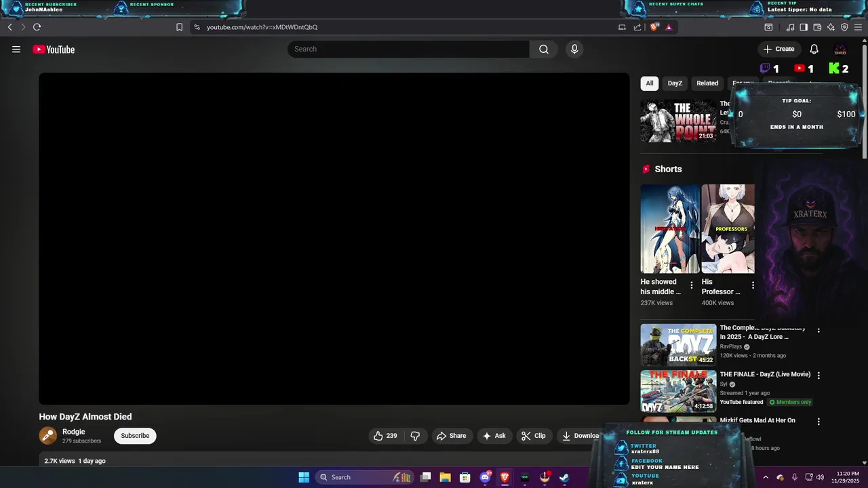Open The Complete DayZ Backstory thumbnail
Image resolution: width=868 pixels, height=488 pixels.
[678, 345]
